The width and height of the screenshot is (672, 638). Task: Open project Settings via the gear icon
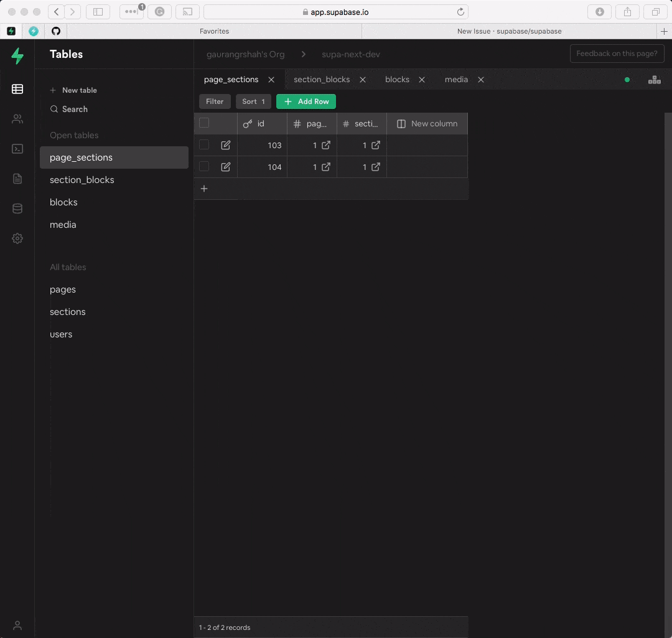(17, 238)
